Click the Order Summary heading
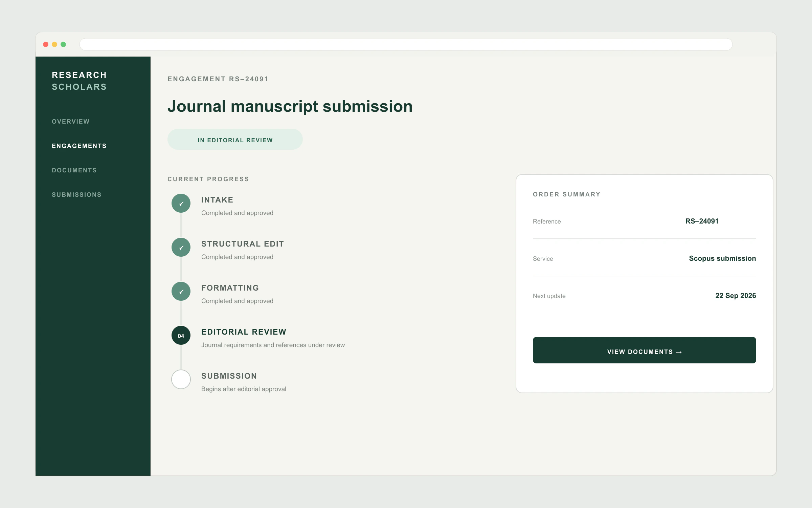 click(567, 194)
